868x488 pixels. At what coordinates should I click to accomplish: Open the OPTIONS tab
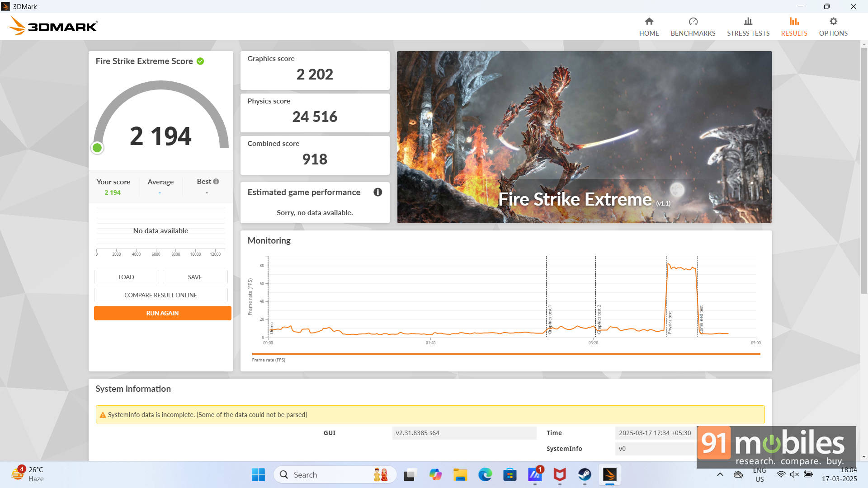click(x=833, y=27)
